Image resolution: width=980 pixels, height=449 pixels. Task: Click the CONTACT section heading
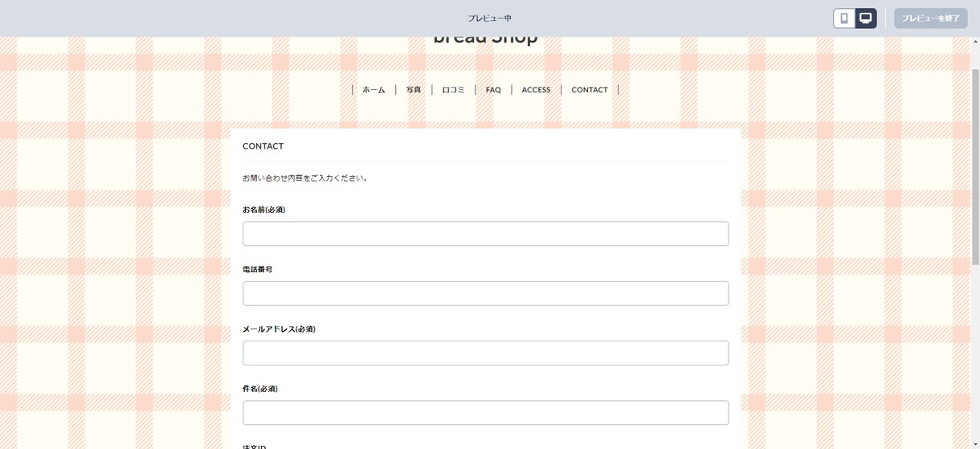(263, 146)
